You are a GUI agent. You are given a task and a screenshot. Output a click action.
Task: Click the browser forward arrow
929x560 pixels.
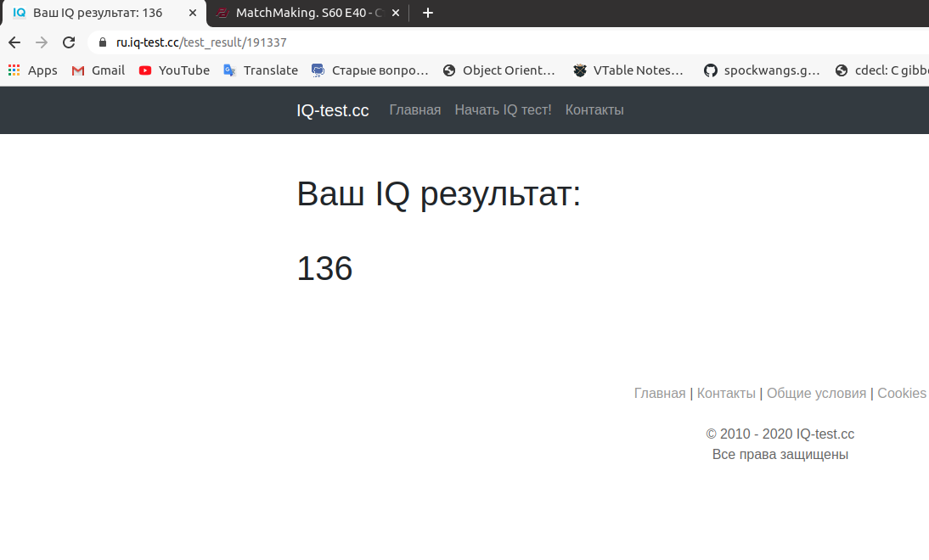point(42,42)
